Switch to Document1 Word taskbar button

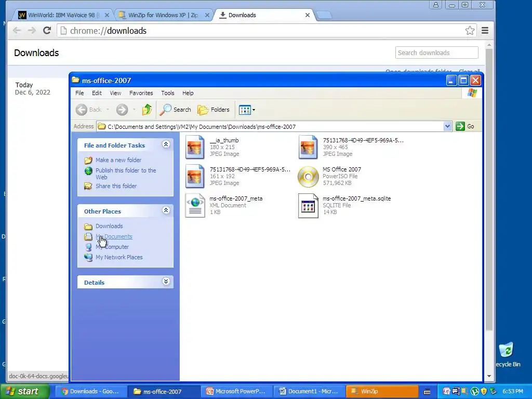[x=309, y=391]
